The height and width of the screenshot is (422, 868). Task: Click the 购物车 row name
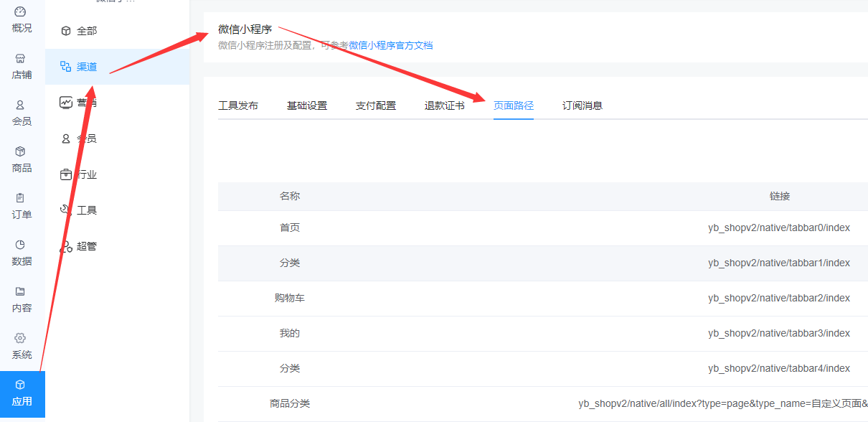pos(290,298)
